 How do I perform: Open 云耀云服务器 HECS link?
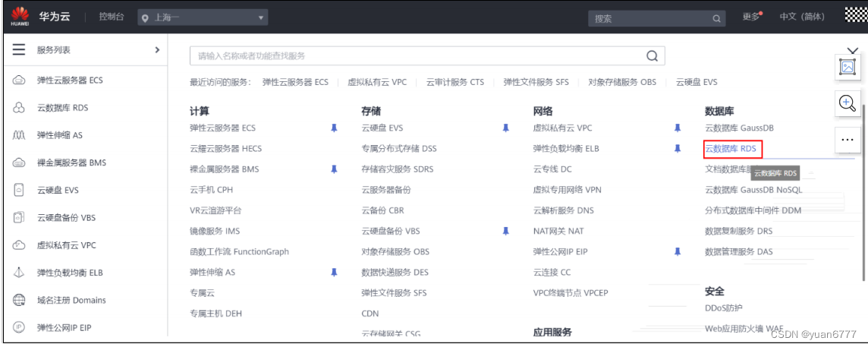(226, 149)
